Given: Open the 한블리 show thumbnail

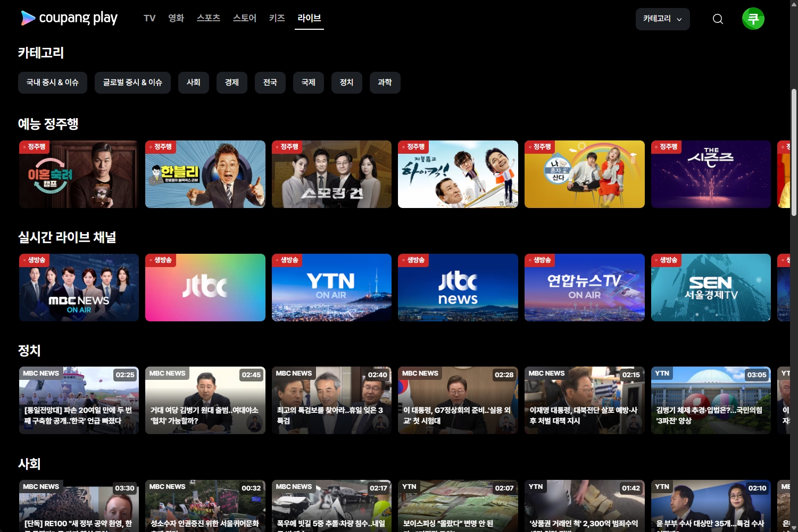Looking at the screenshot, I should (x=205, y=174).
